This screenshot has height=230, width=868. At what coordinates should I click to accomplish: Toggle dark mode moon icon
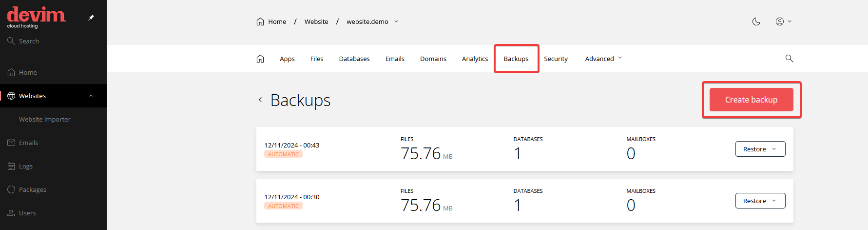[x=756, y=21]
